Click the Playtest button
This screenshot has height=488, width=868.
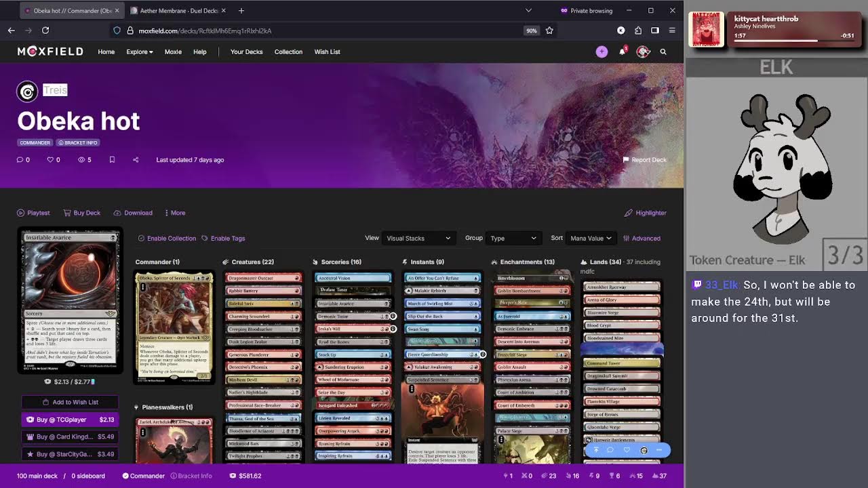[x=33, y=213]
